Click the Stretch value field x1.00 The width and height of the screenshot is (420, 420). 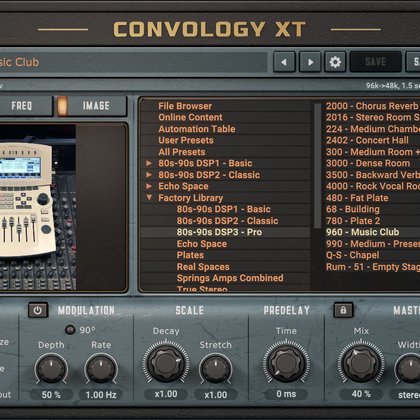(x=216, y=395)
